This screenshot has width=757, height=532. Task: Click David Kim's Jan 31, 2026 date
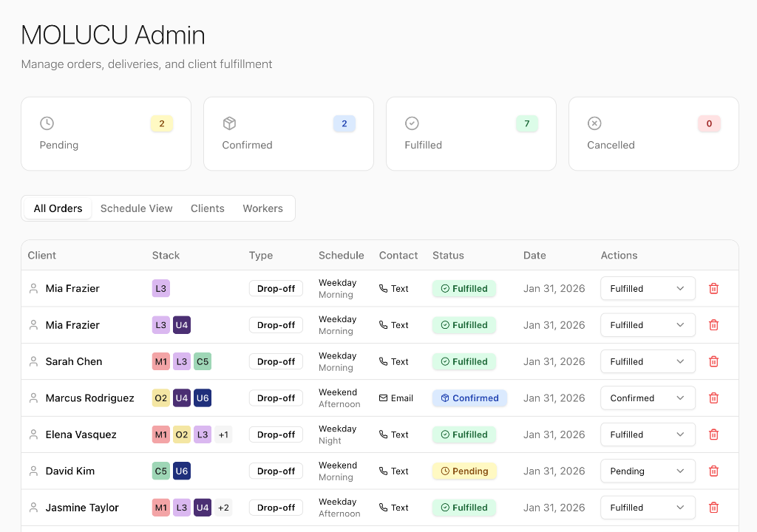[x=554, y=471]
